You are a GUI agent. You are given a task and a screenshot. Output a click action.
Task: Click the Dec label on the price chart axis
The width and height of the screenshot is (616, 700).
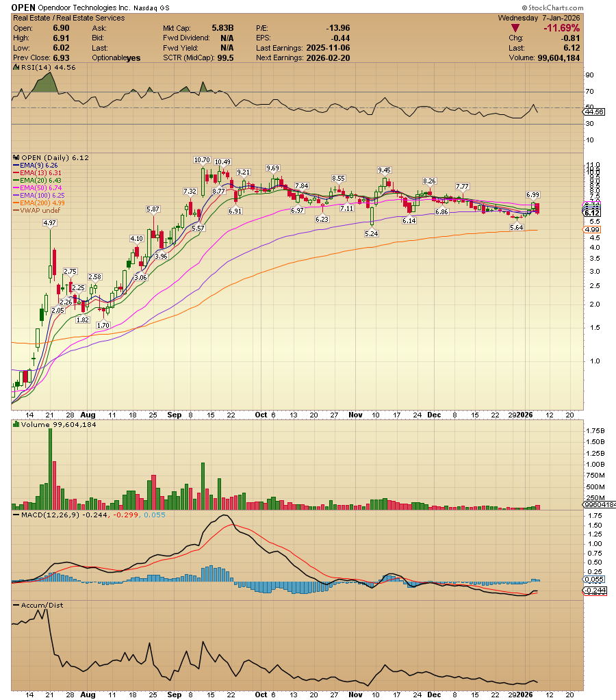pos(434,415)
